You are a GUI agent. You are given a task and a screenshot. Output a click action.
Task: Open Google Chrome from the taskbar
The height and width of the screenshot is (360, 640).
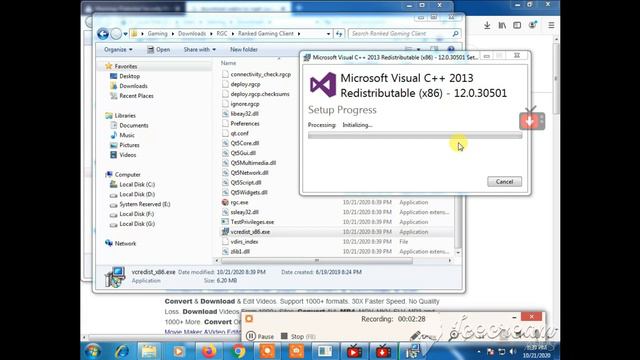click(x=238, y=351)
